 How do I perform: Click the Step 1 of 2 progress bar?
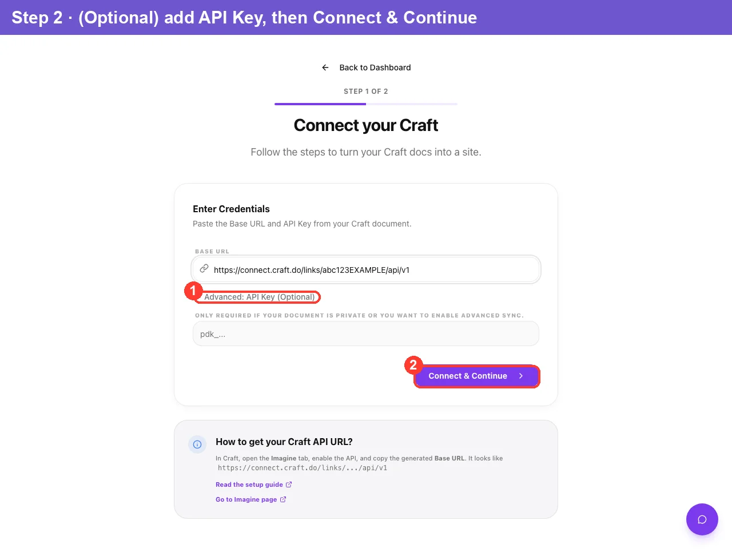point(366,104)
